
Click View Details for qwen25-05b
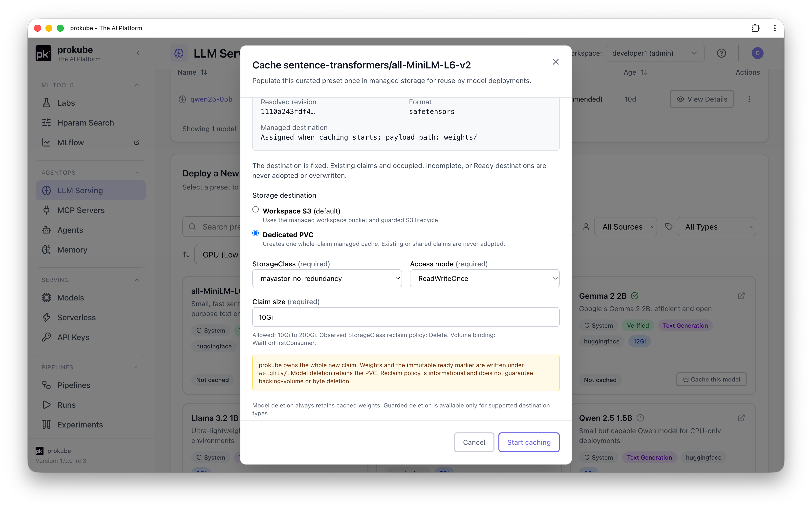702,99
